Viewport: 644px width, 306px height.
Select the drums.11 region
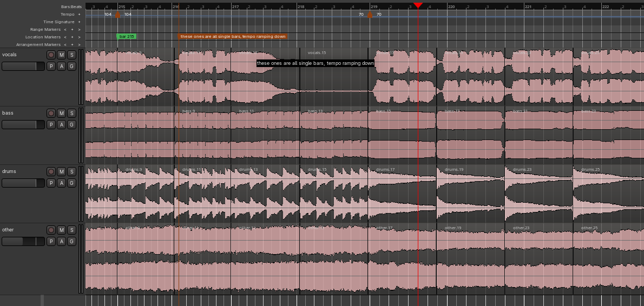click(x=202, y=193)
